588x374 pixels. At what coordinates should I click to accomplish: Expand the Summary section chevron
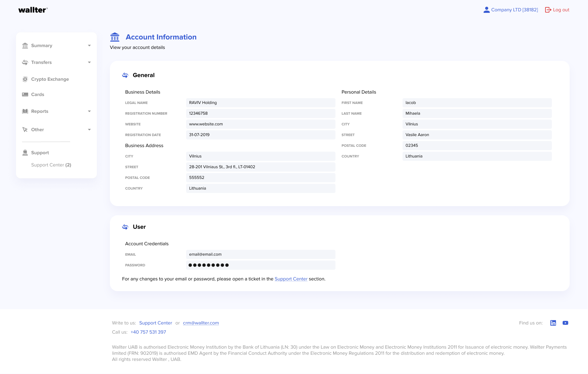(x=89, y=45)
